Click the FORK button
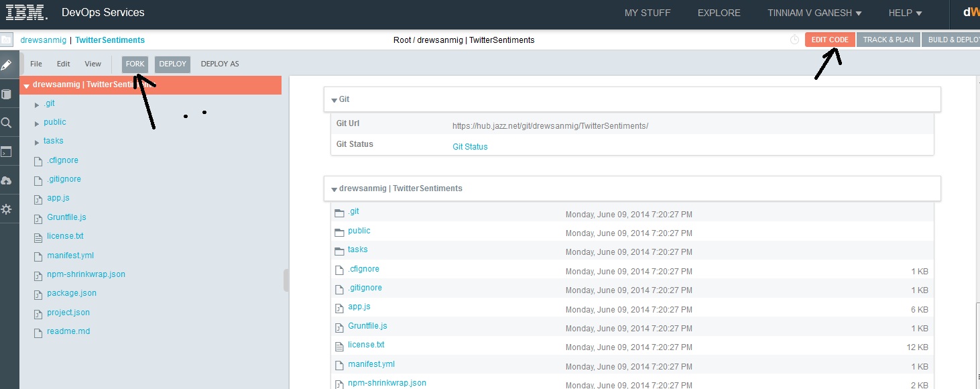The image size is (980, 389). tap(135, 64)
